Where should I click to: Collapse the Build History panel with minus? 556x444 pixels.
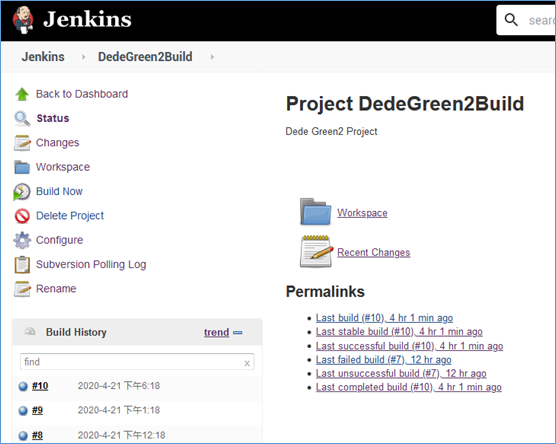(x=238, y=333)
